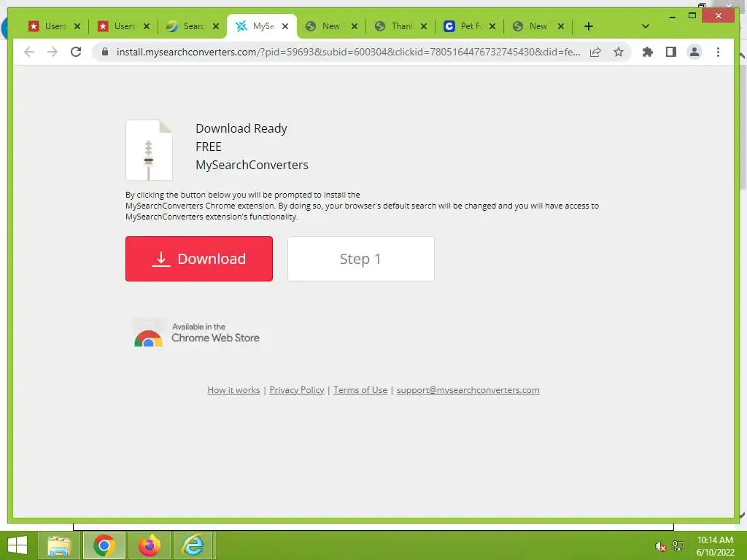This screenshot has width=747, height=560.
Task: Close the first New tab
Action: pyautogui.click(x=355, y=26)
